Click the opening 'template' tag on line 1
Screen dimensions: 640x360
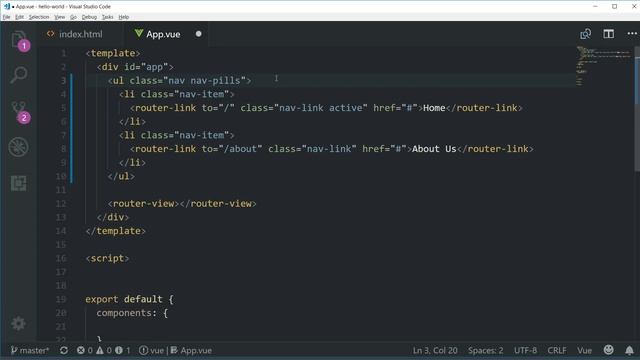113,53
